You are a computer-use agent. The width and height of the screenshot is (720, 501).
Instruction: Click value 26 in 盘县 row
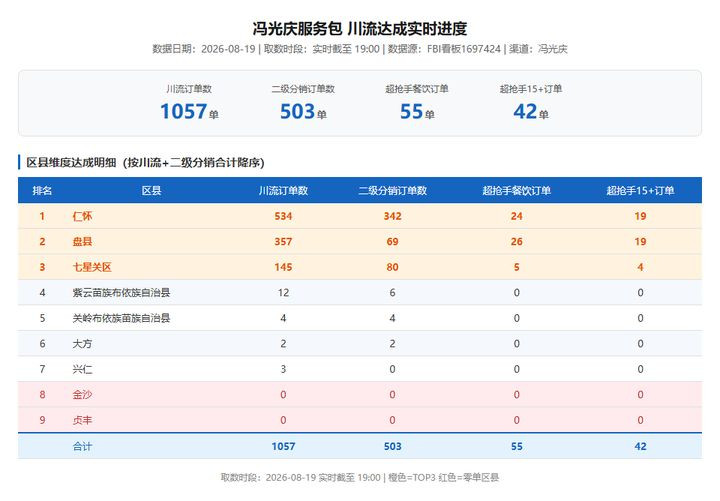click(x=517, y=242)
